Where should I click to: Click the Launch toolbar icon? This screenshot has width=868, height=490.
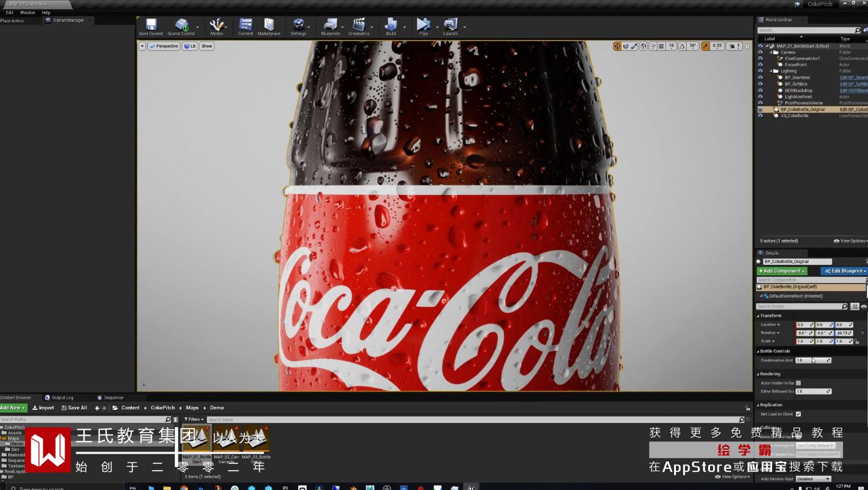[x=451, y=25]
